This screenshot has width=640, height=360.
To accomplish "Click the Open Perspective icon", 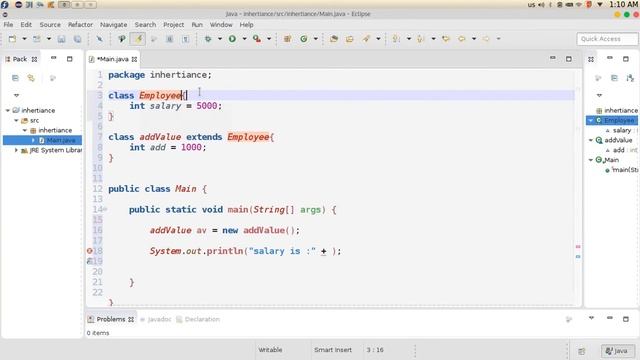I will point(582,351).
